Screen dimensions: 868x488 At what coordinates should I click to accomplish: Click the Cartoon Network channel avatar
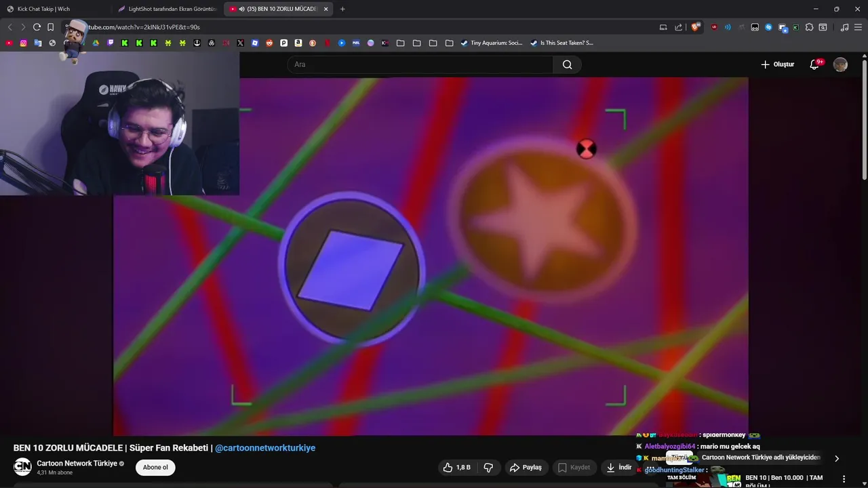22,467
